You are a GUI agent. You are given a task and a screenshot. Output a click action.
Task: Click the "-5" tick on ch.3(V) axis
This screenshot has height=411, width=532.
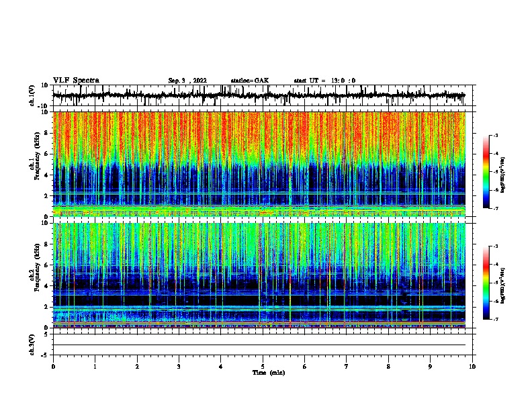46,355
